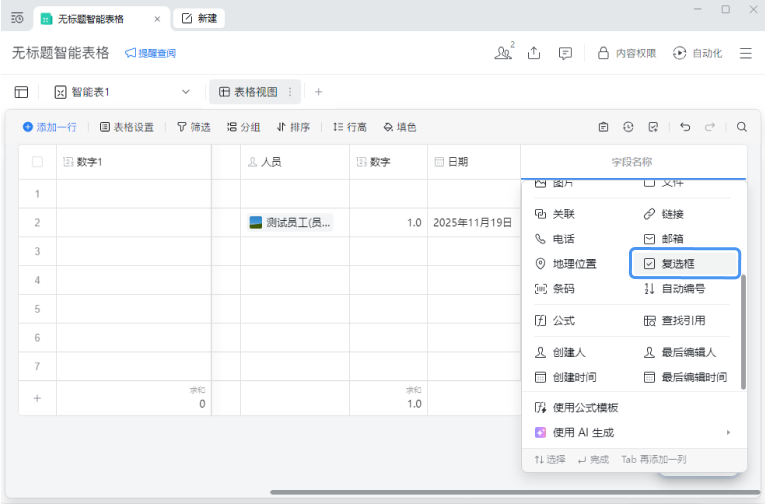765x504 pixels.
Task: Click the 数字1 column header
Action: 134,162
